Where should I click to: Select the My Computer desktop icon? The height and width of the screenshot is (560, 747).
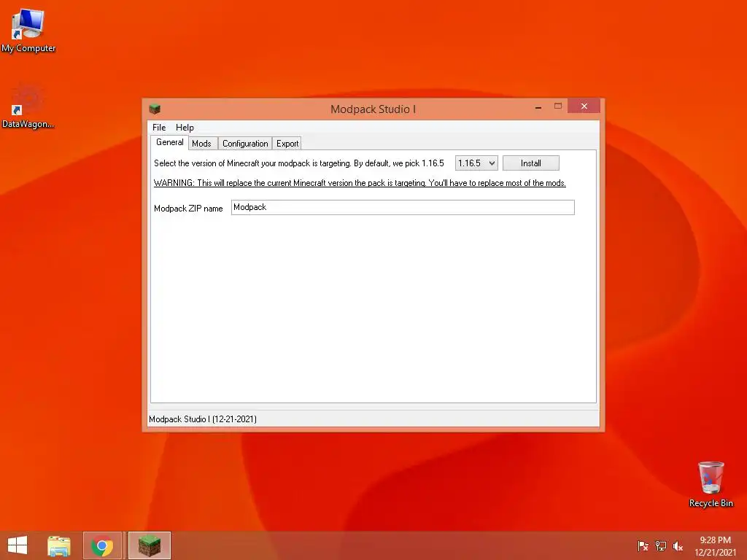(x=28, y=31)
